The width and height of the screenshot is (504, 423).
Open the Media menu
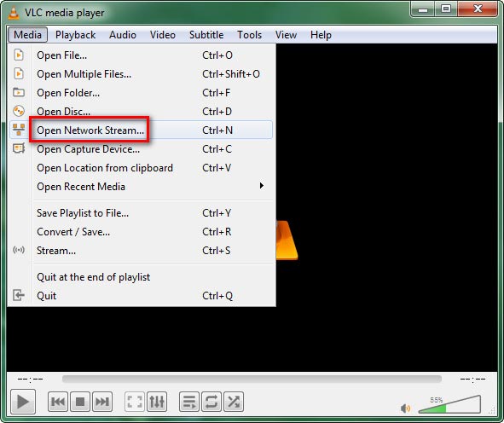pos(27,35)
